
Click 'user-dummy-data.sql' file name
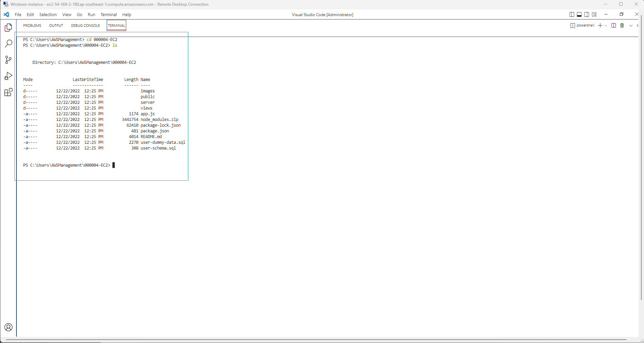163,142
